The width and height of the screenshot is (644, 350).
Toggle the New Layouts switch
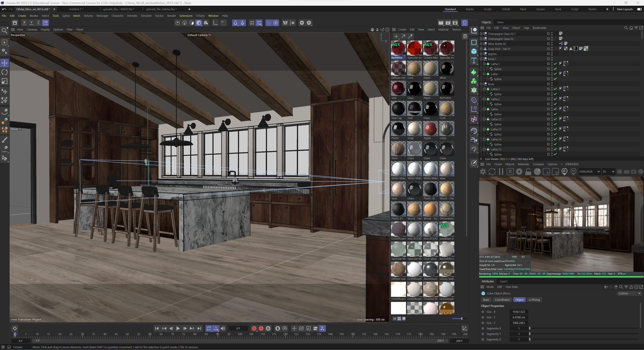tap(639, 9)
